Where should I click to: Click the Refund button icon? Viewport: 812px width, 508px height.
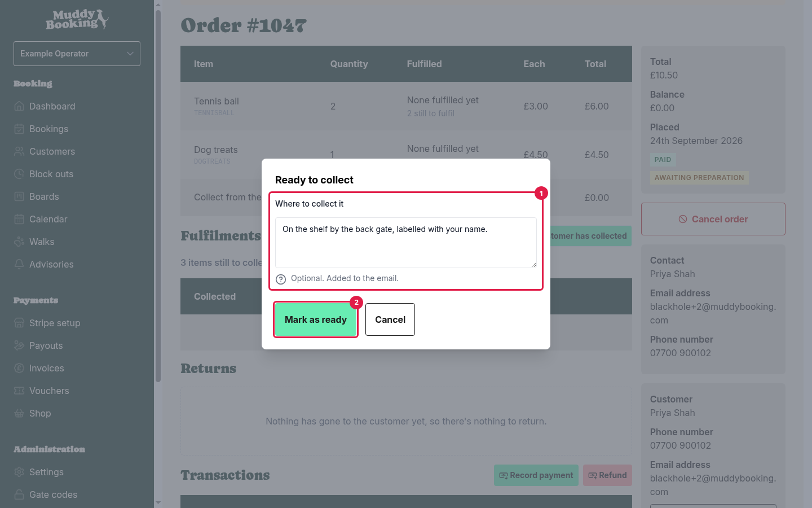[x=592, y=475]
